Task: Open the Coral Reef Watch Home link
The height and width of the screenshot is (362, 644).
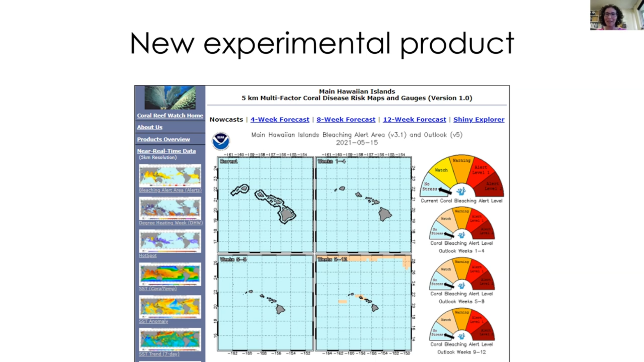Action: coord(170,115)
